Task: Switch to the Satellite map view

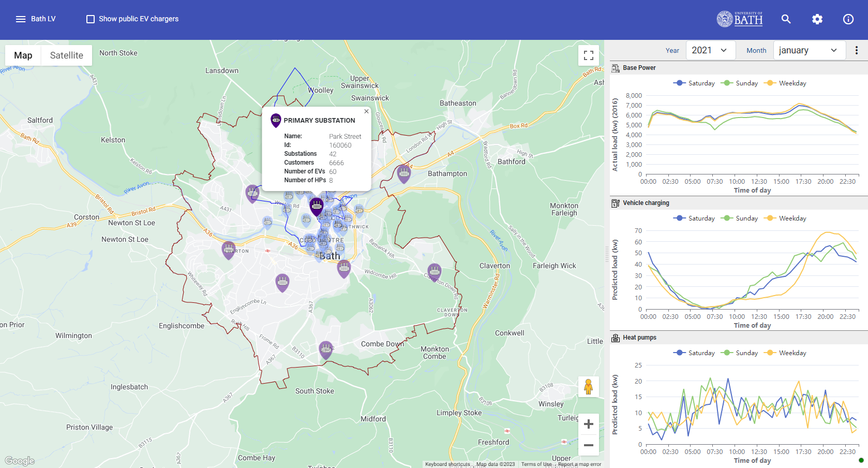Action: [66, 55]
